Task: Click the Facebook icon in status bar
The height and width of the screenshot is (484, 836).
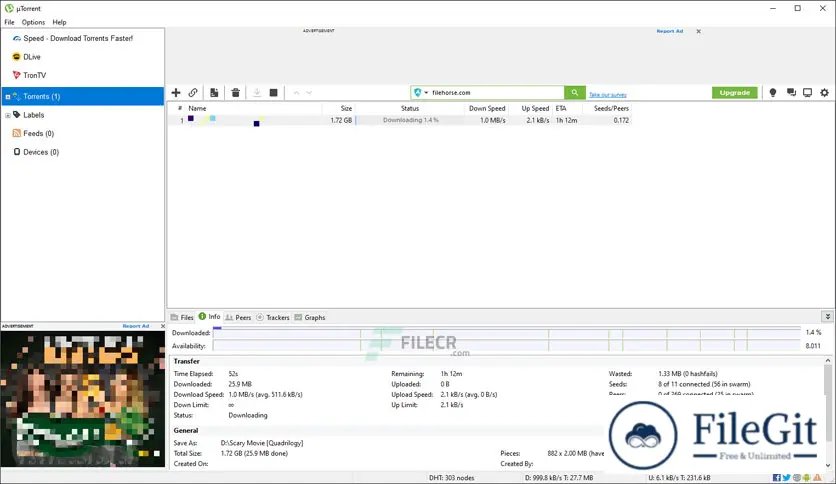Action: click(x=776, y=478)
